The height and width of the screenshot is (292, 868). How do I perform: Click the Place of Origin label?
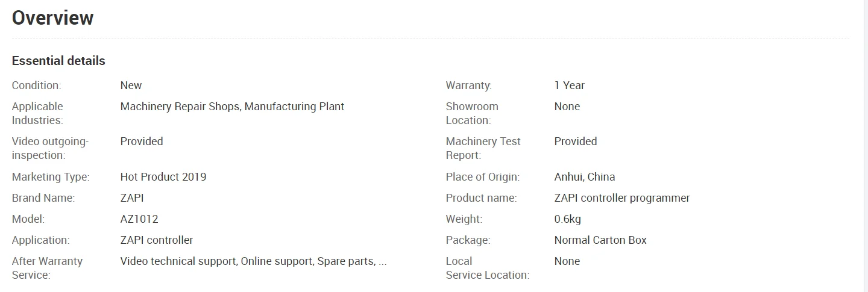482,177
